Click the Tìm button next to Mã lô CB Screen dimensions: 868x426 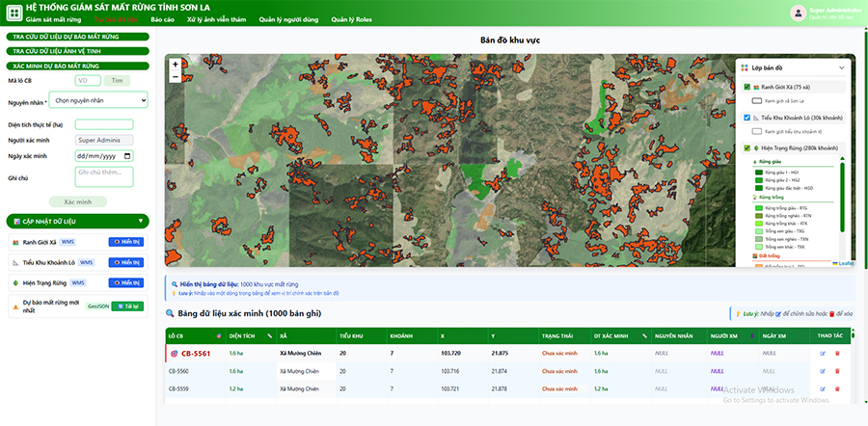pos(117,81)
